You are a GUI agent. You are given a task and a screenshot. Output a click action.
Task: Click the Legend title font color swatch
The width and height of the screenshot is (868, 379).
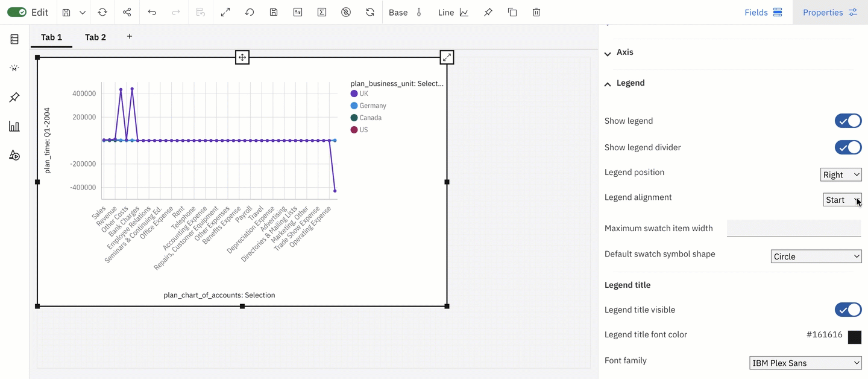[855, 337]
